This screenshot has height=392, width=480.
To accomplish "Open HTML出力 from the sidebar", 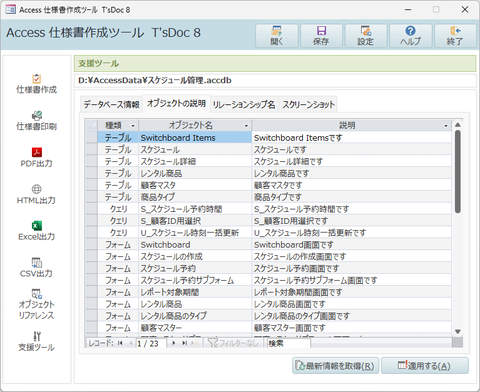I will tap(37, 194).
